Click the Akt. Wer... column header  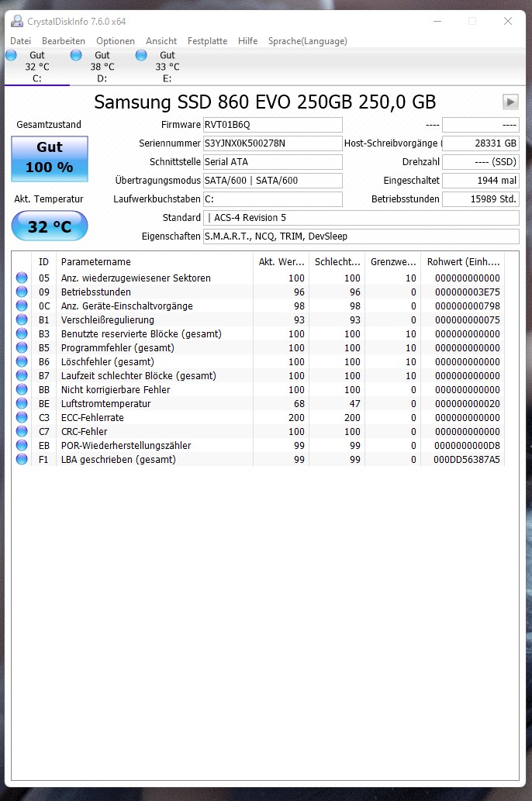point(281,261)
